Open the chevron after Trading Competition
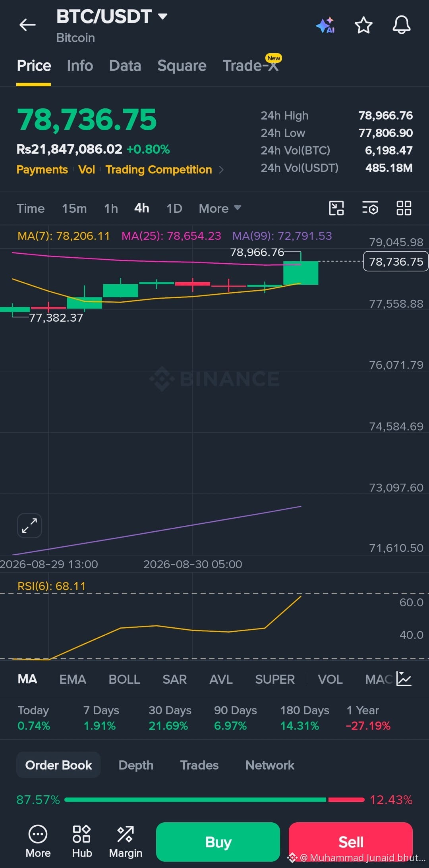 [221, 170]
